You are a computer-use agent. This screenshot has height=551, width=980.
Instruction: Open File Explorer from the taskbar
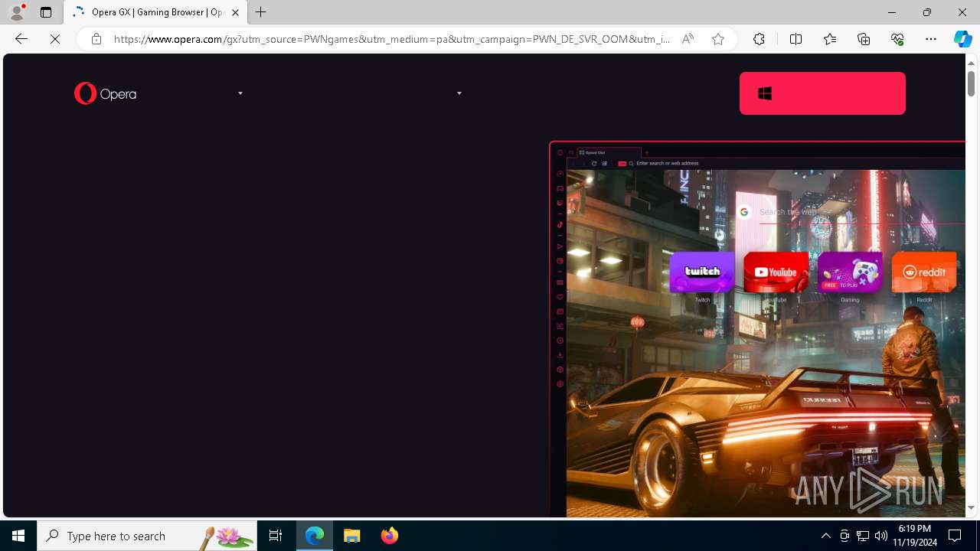(x=352, y=536)
